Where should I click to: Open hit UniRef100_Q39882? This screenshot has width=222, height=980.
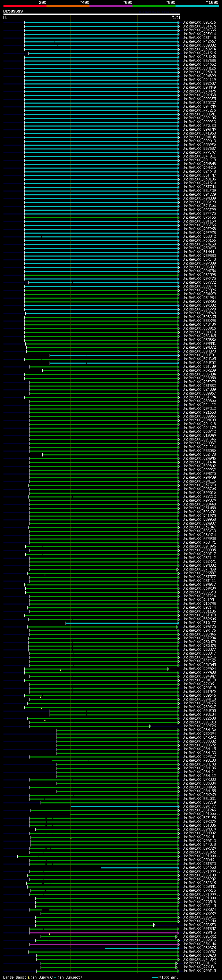[x=199, y=45]
